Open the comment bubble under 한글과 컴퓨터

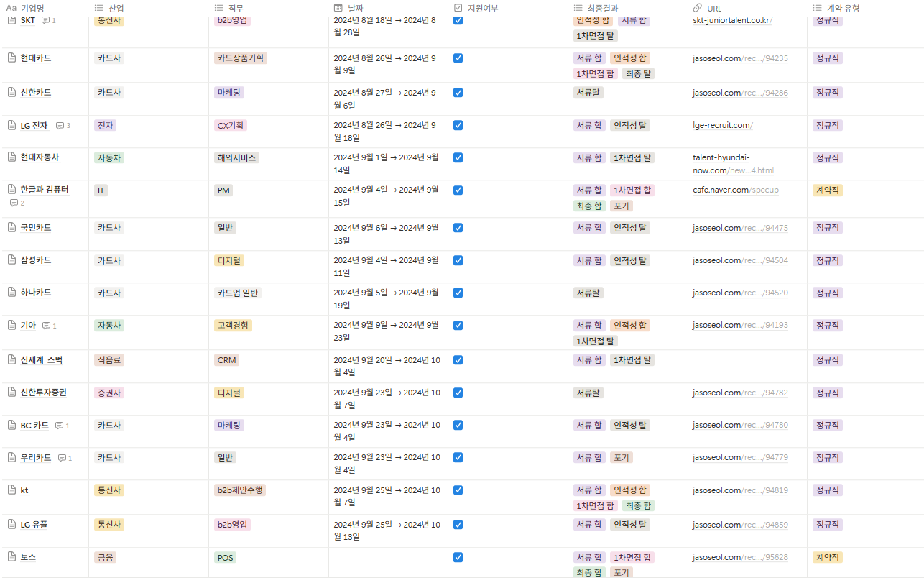(x=17, y=203)
